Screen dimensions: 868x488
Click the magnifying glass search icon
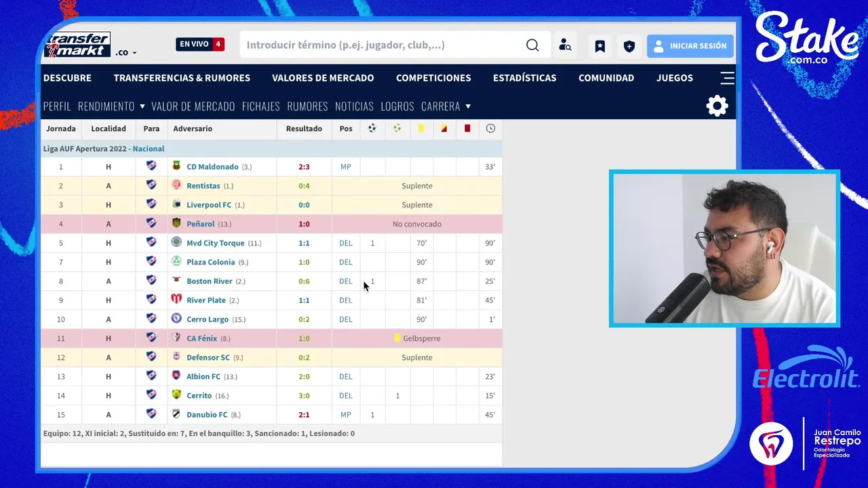click(532, 45)
